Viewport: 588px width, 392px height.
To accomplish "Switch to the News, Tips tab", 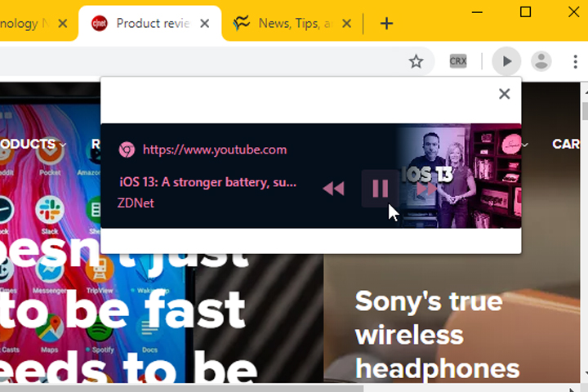I will click(x=292, y=24).
